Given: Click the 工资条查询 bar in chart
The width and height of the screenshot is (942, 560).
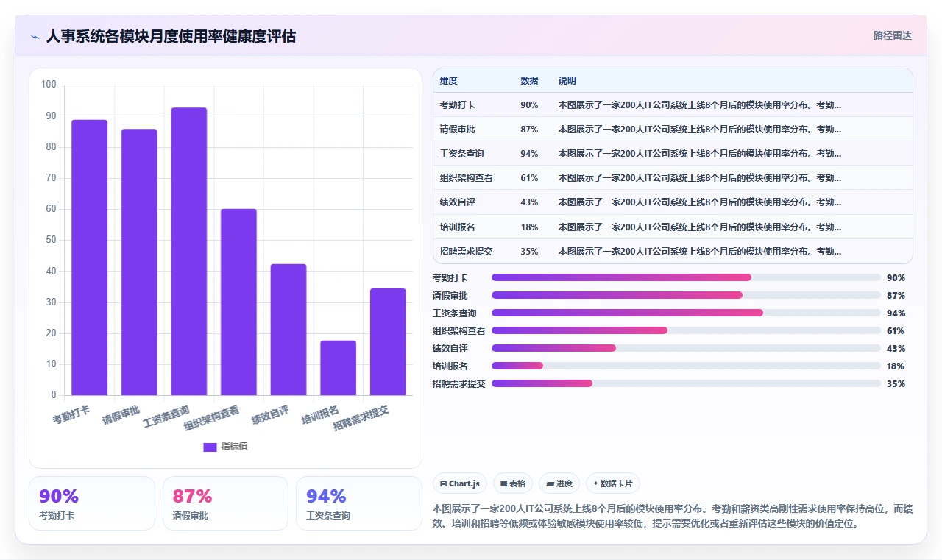Looking at the screenshot, I should [189, 252].
